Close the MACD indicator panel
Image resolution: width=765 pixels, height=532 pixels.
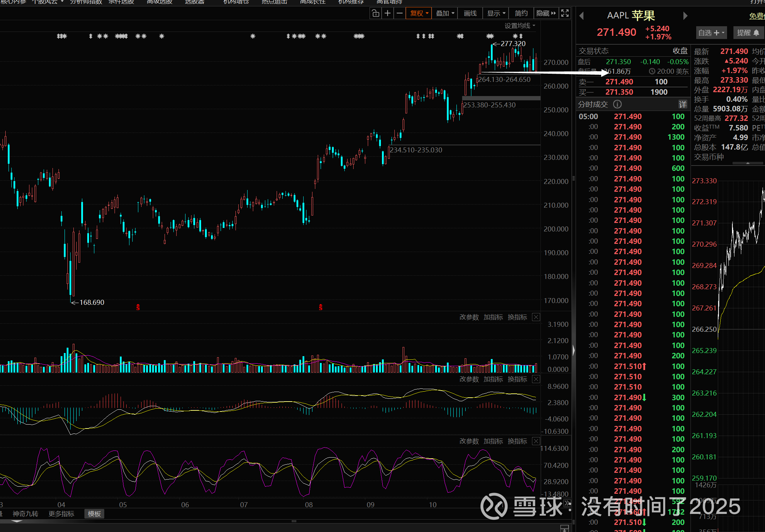[536, 379]
